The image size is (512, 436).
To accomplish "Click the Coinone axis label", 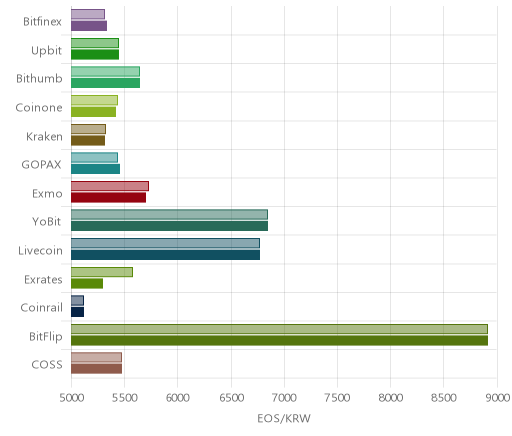I will click(39, 108).
